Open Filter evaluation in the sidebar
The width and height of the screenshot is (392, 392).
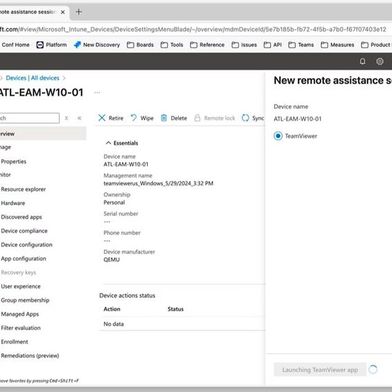click(21, 328)
